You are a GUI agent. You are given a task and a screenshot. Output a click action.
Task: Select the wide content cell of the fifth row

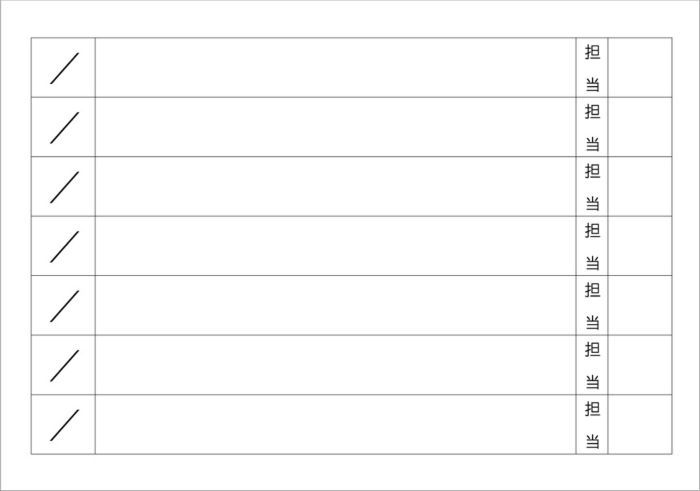click(336, 305)
